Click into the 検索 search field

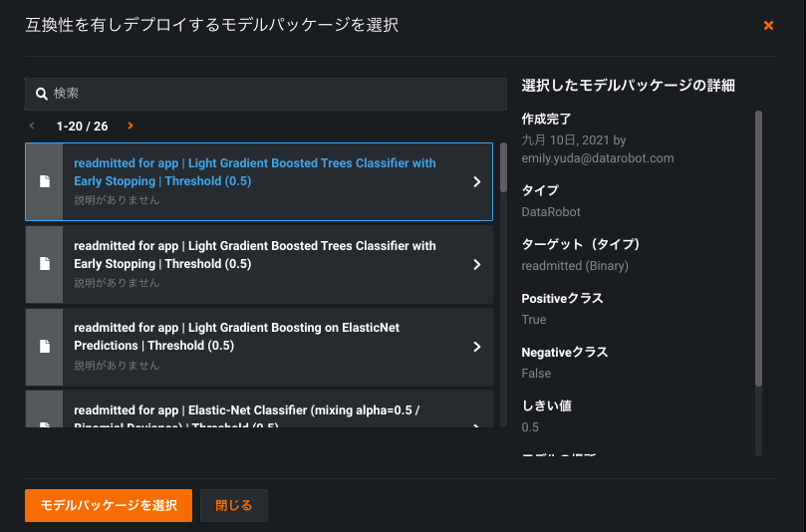coord(269,94)
